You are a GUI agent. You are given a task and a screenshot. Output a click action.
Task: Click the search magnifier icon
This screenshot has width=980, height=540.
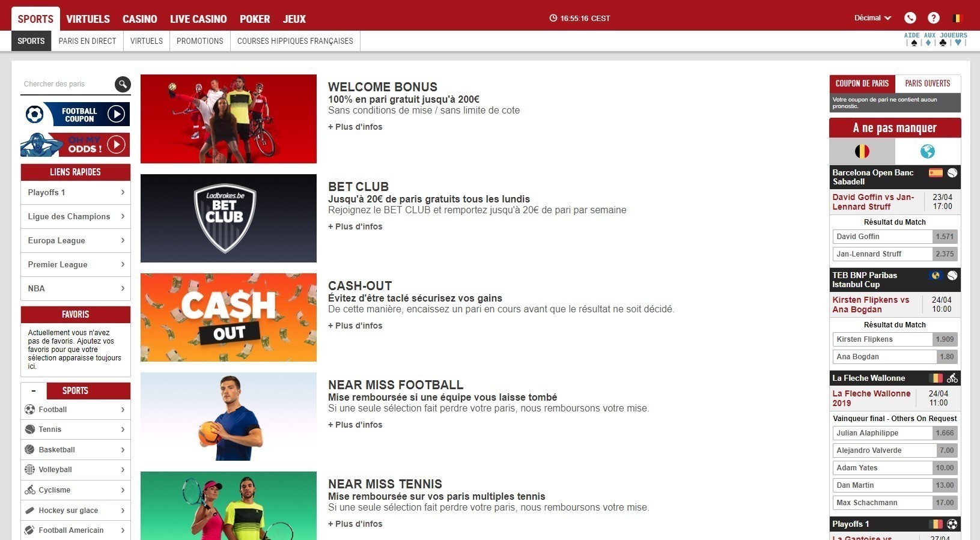(123, 84)
